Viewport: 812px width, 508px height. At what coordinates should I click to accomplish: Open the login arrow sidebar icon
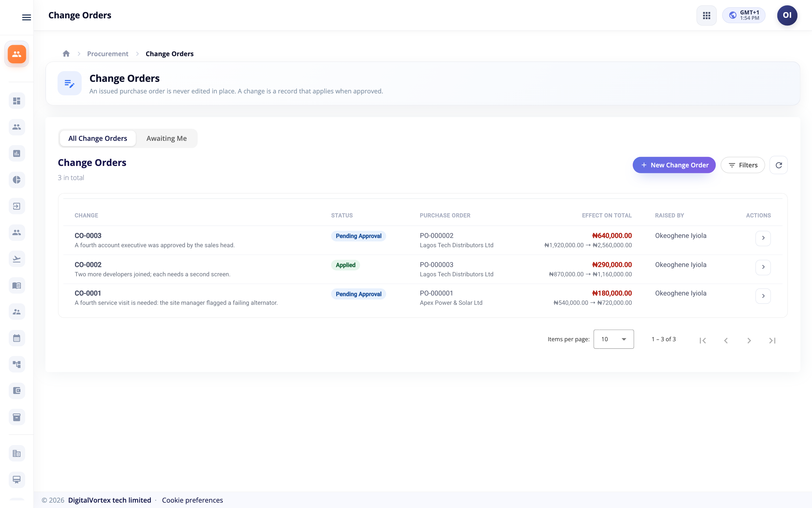click(17, 206)
